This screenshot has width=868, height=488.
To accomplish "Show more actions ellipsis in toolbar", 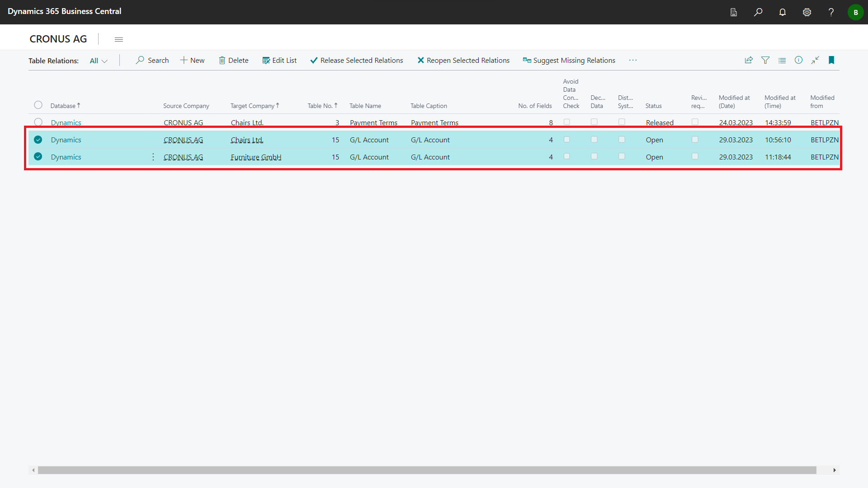I will tap(633, 60).
